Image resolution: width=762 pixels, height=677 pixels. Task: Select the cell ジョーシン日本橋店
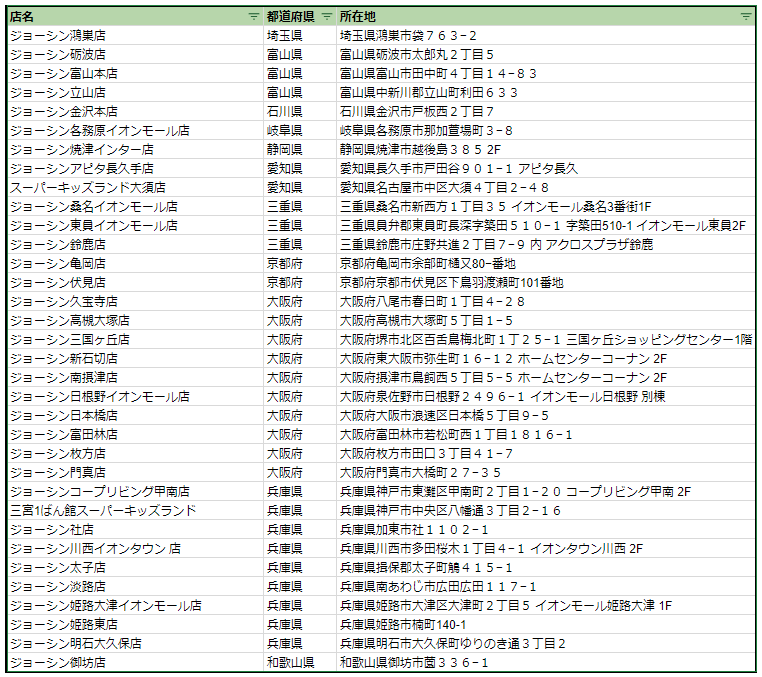(x=136, y=416)
